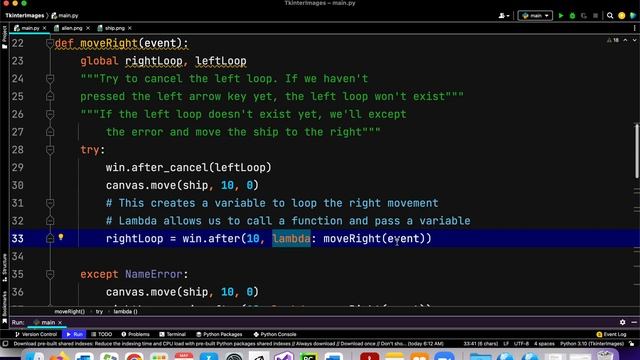
Task: Toggle tool window bars icon in status bar
Action: [5, 344]
